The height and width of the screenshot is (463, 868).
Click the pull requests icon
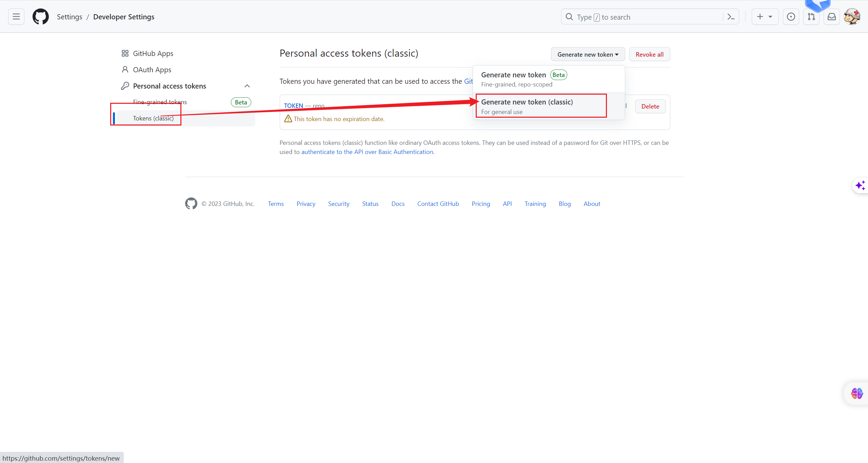point(812,17)
